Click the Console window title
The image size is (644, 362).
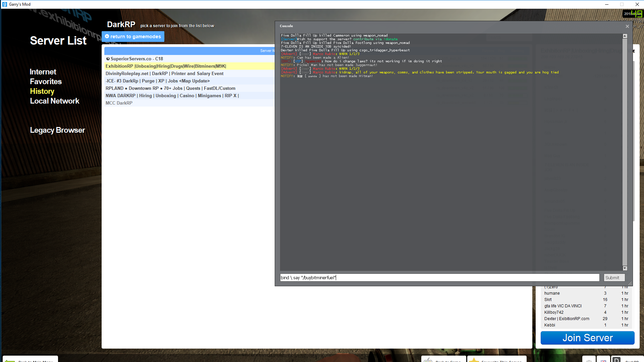tap(286, 26)
